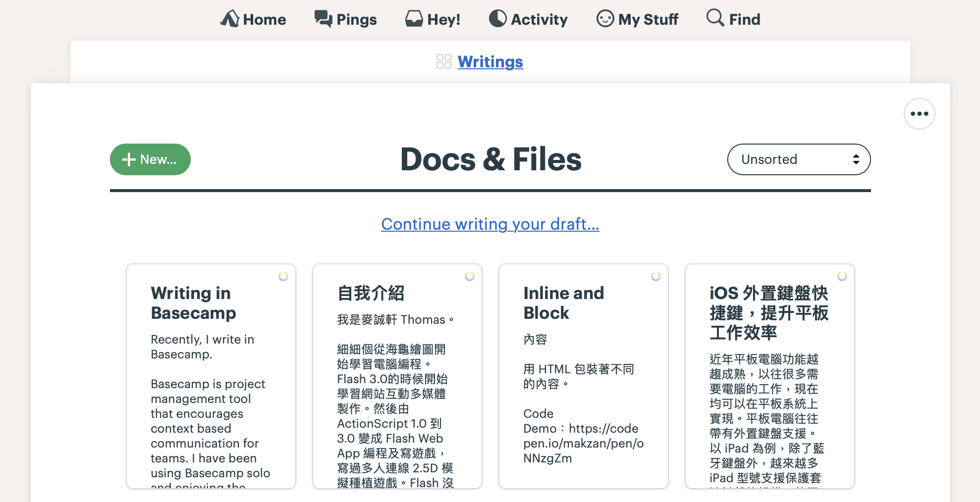The height and width of the screenshot is (502, 980).
Task: Open the Activity page
Action: tap(528, 19)
